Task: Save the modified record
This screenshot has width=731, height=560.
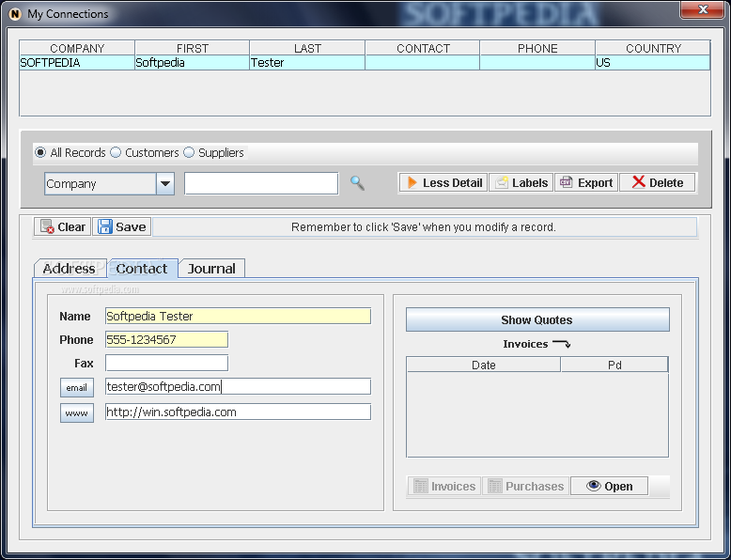Action: pos(122,227)
